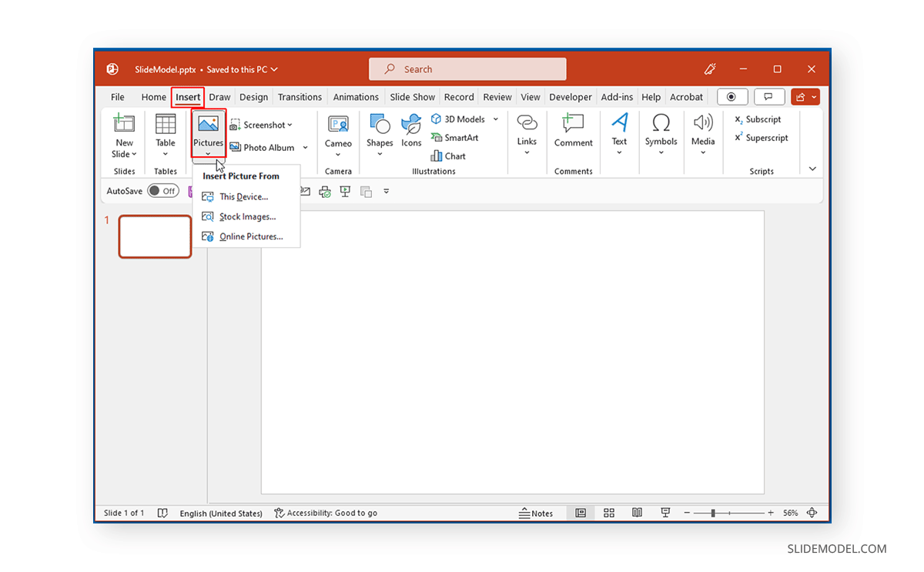Image resolution: width=924 pixels, height=572 pixels.
Task: Switch to the Animations tab
Action: (355, 96)
